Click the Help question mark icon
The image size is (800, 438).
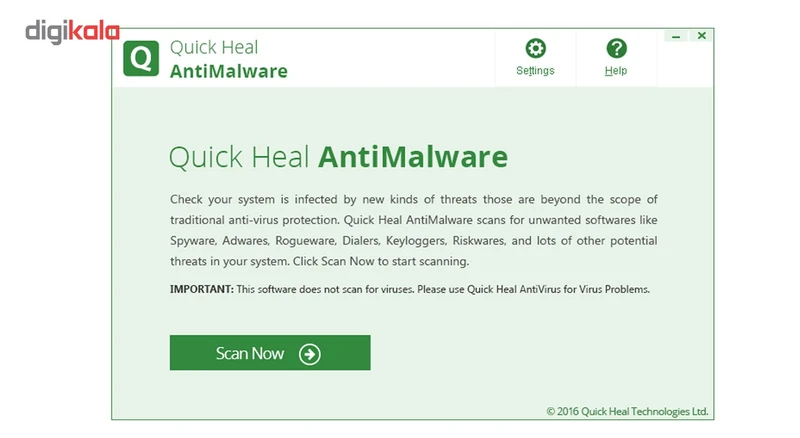coord(616,48)
